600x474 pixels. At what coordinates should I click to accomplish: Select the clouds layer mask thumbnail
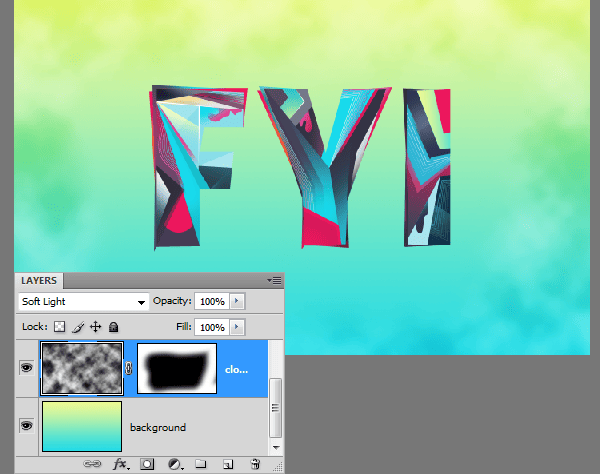177,367
